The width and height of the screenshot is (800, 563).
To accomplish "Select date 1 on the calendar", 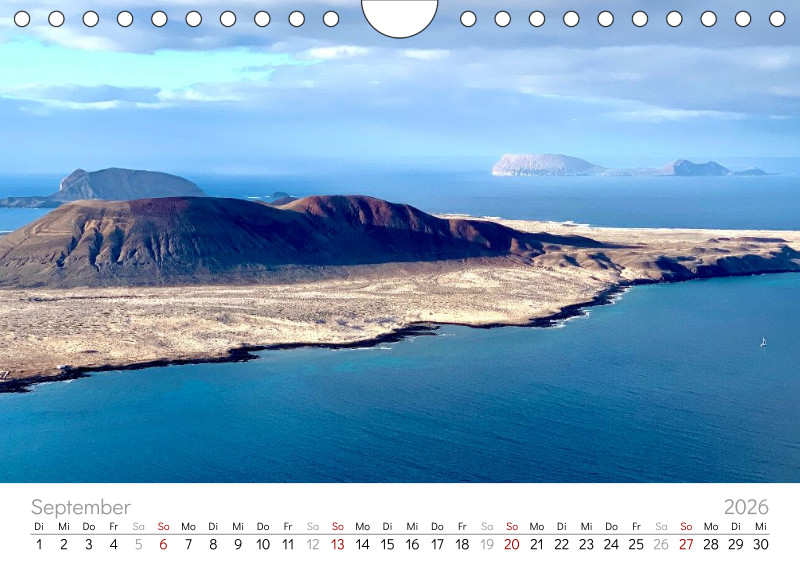I will click(39, 545).
